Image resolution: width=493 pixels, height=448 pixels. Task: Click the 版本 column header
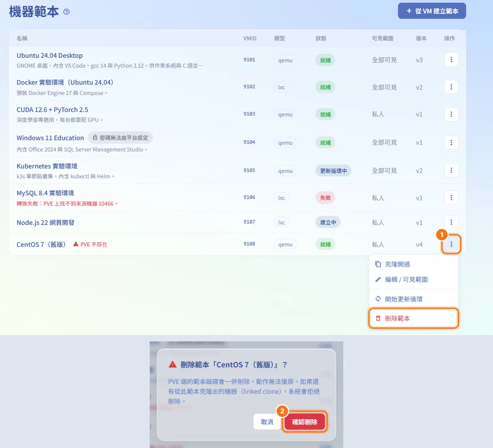[x=421, y=39]
